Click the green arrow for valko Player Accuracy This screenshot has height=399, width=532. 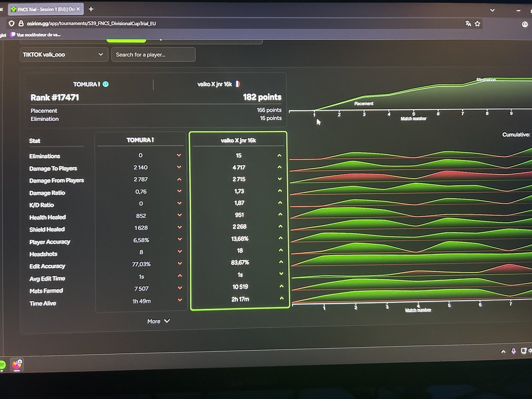click(280, 239)
